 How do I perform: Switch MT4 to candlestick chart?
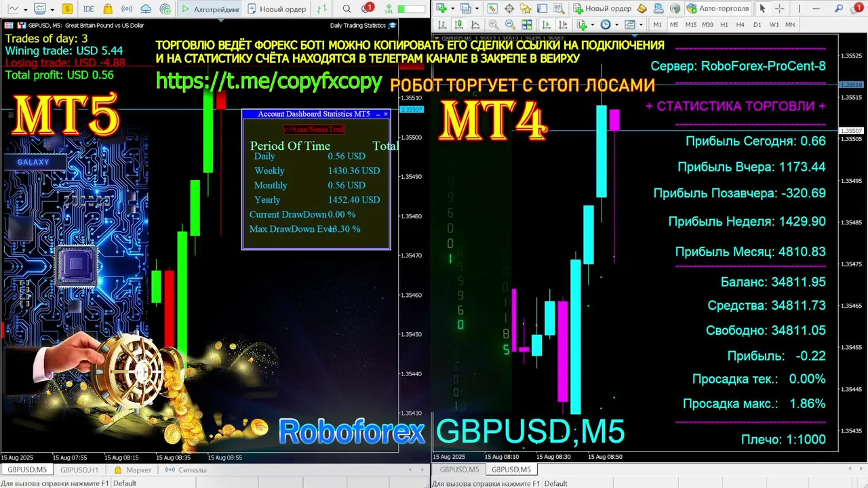tap(458, 24)
